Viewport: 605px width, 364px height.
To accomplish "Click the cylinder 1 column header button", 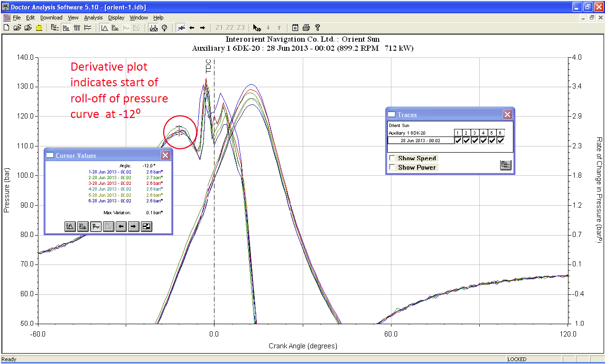I will [458, 133].
